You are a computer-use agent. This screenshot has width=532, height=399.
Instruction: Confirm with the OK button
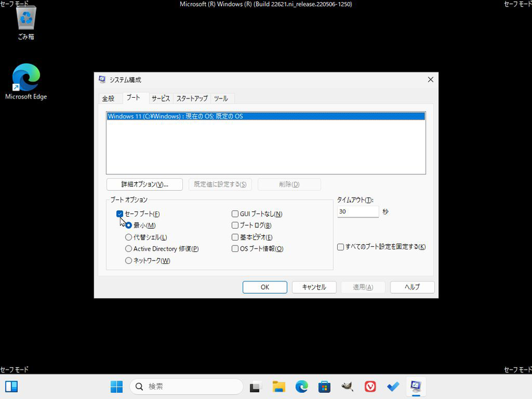coord(265,287)
